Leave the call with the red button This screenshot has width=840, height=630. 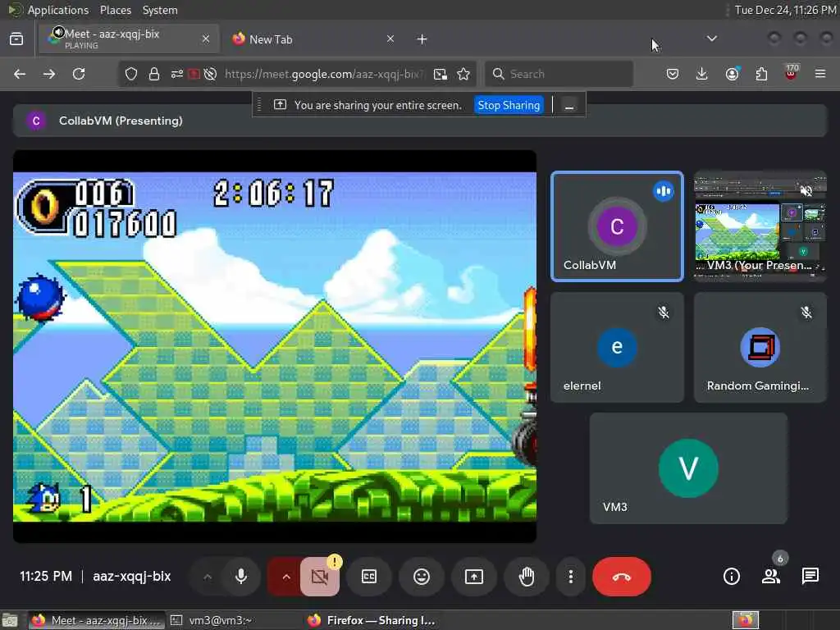pyautogui.click(x=622, y=577)
